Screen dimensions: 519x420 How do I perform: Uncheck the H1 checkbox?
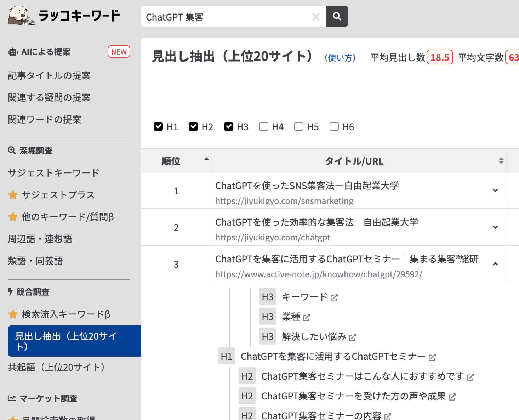pos(158,126)
